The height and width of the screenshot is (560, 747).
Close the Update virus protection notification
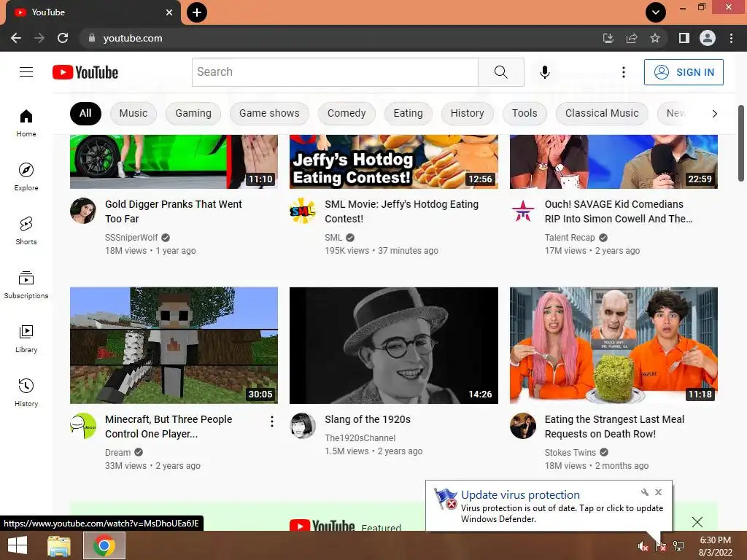point(659,492)
